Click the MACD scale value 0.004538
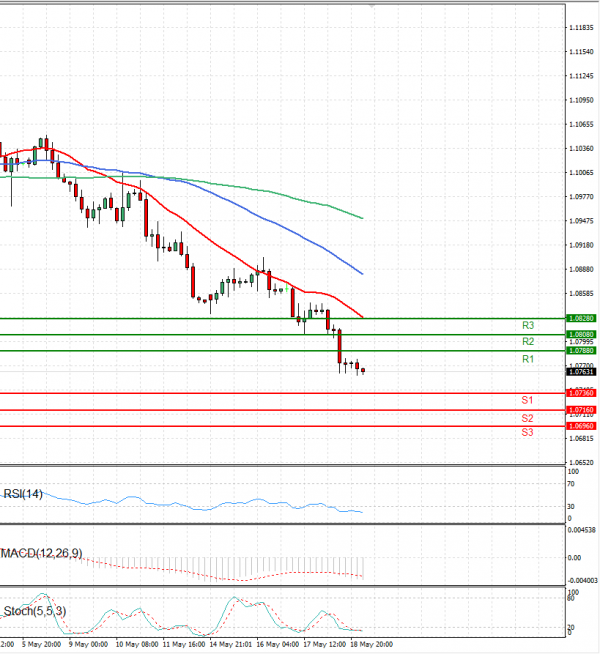Image resolution: width=600 pixels, height=654 pixels. coord(581,530)
